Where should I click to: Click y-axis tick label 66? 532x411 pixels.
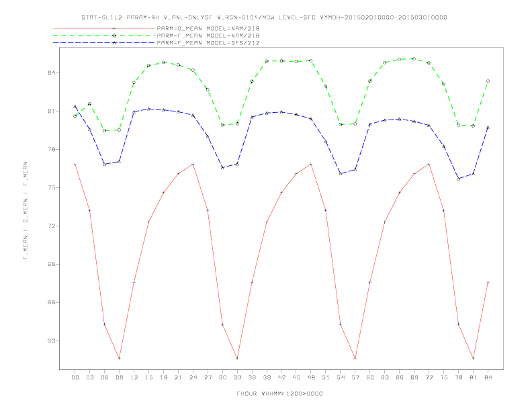(x=51, y=302)
